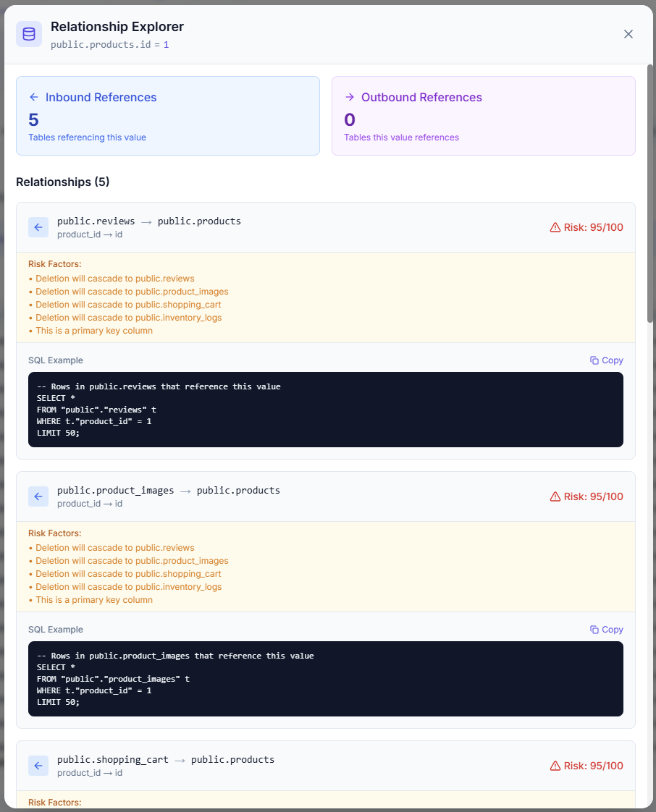
Task: Copy the product_images SQL example
Action: coord(606,630)
